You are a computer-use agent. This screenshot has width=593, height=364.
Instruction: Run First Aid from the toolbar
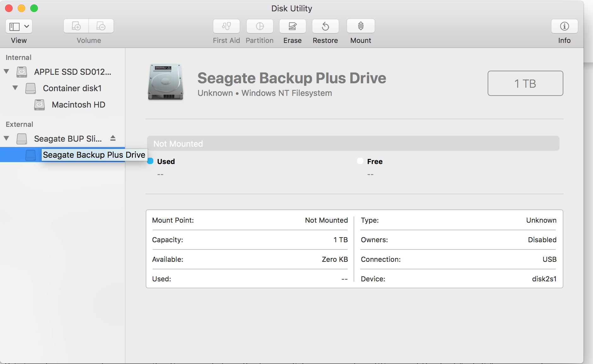coord(226,26)
